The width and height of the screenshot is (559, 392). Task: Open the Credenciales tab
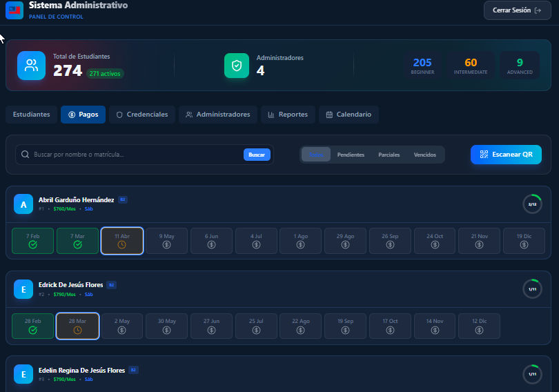pos(142,115)
